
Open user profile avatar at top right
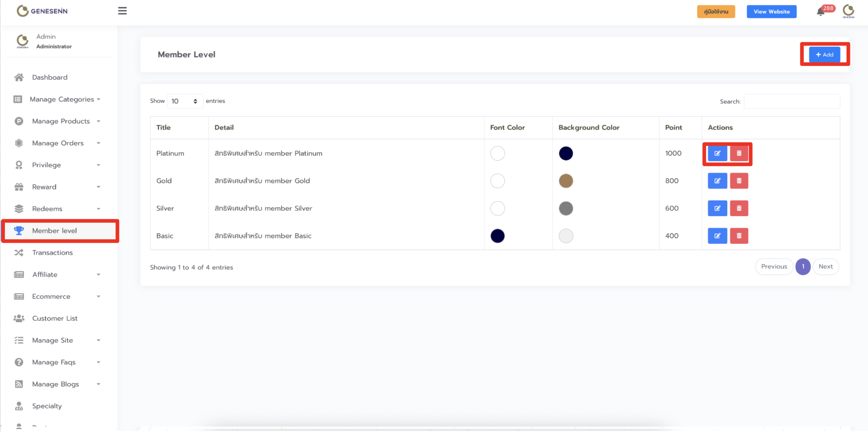pos(848,11)
